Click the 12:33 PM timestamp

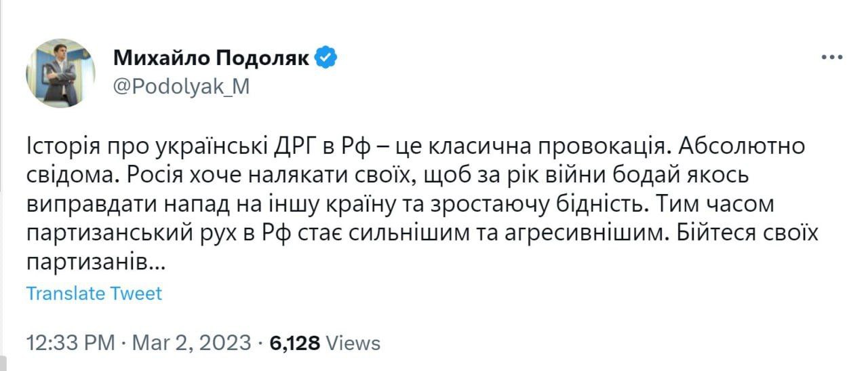[x=71, y=343]
